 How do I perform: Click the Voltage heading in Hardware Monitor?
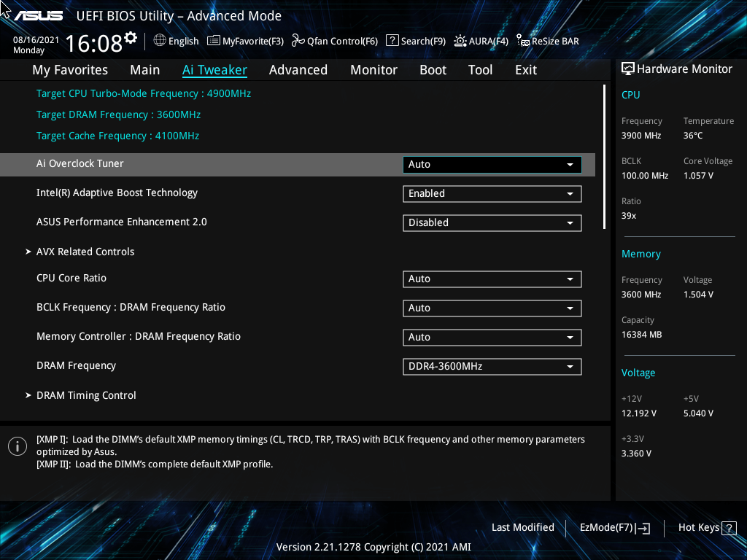[638, 373]
